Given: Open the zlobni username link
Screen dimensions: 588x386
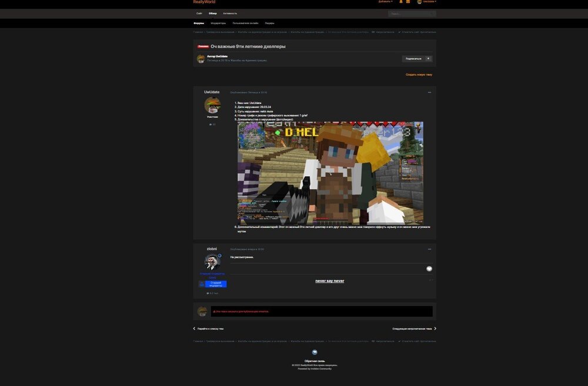Looking at the screenshot, I should tap(212, 249).
